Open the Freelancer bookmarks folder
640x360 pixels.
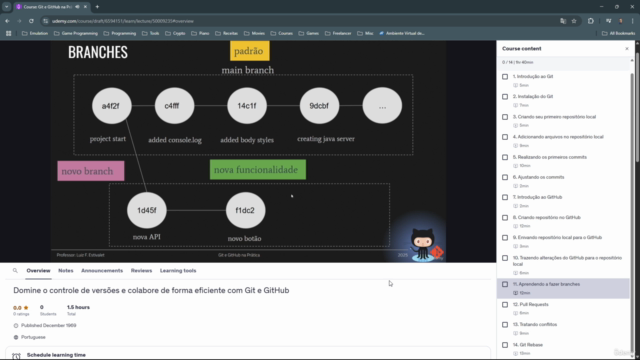pyautogui.click(x=338, y=33)
